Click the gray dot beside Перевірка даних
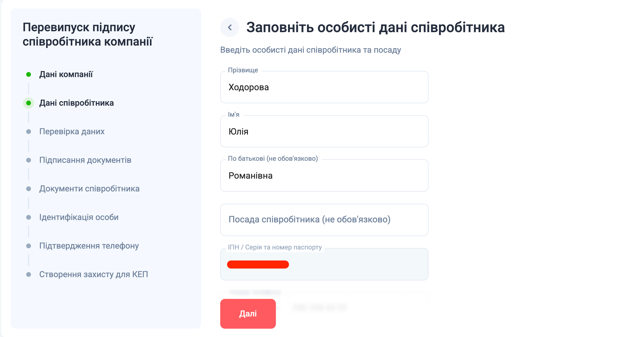Viewport: 644px width, 337px height. point(29,132)
